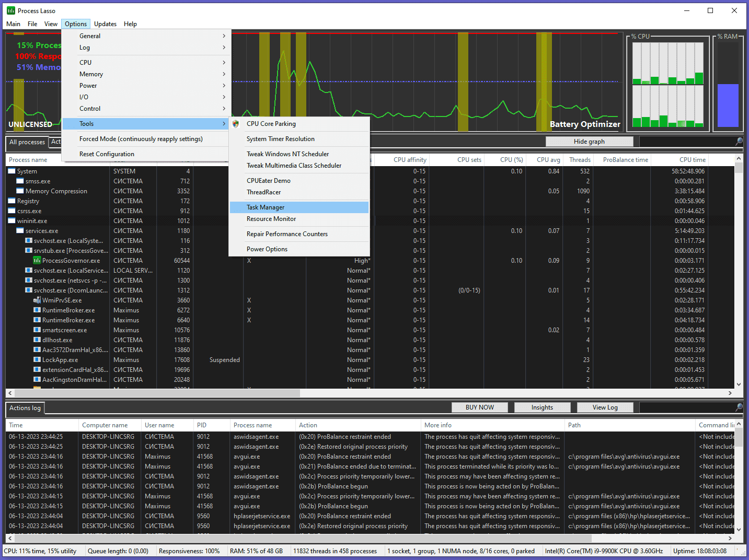
Task: Click the Process Lasso title bar icon
Action: tap(11, 10)
